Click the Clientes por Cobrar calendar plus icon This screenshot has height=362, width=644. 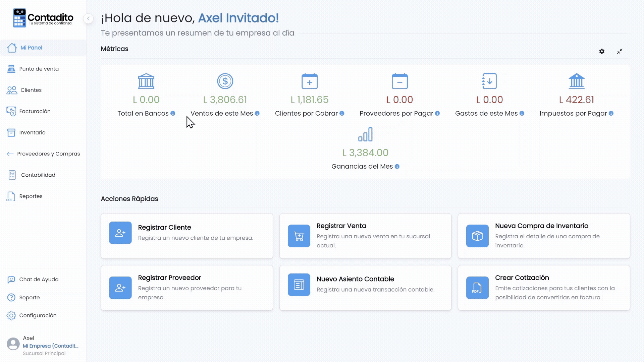310,81
